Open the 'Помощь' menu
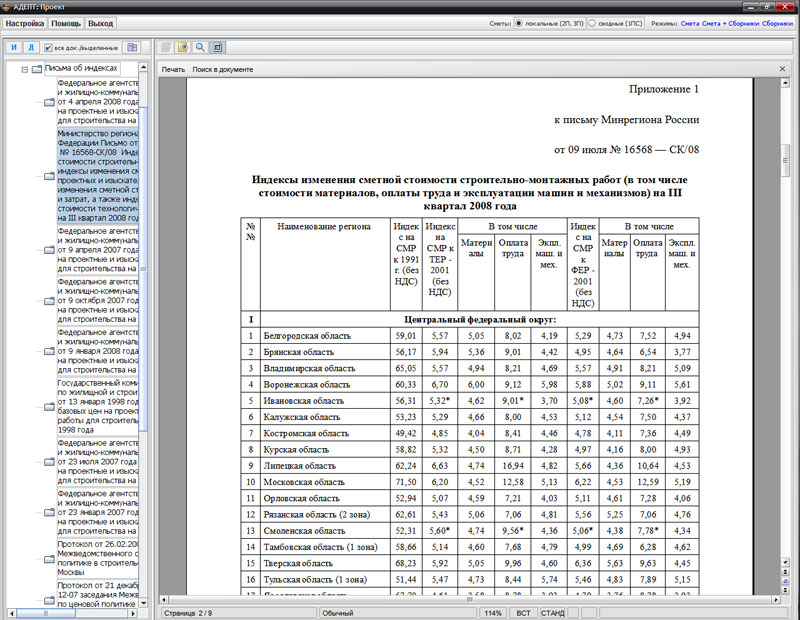Screen dimensions: 800x620 coord(66,22)
